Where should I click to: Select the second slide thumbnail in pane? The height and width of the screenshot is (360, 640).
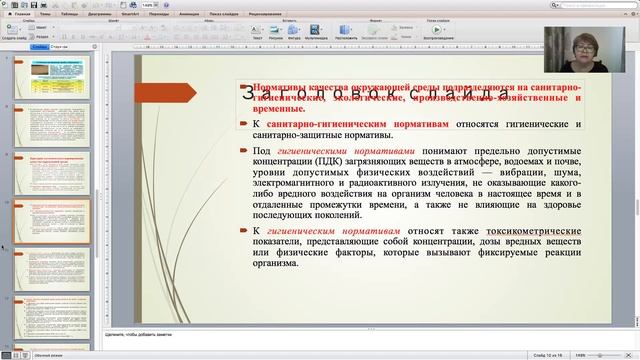click(x=52, y=125)
